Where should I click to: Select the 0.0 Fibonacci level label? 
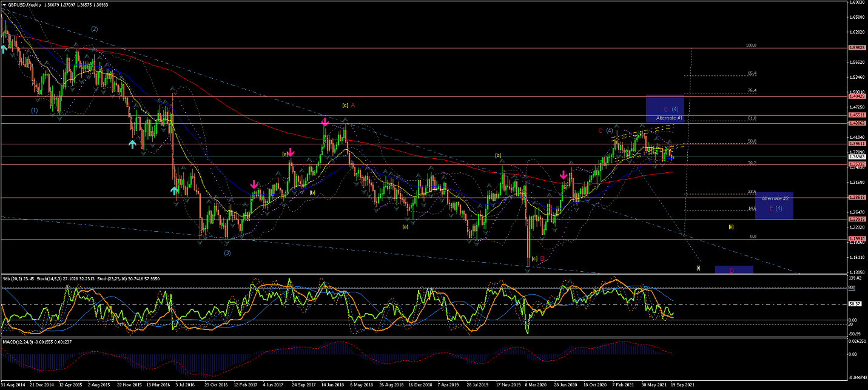(x=753, y=237)
